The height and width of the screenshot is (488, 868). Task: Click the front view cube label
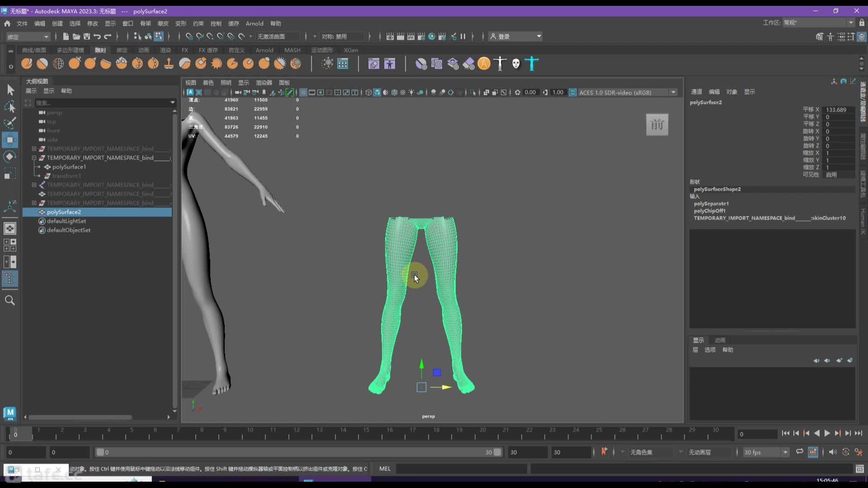click(657, 125)
